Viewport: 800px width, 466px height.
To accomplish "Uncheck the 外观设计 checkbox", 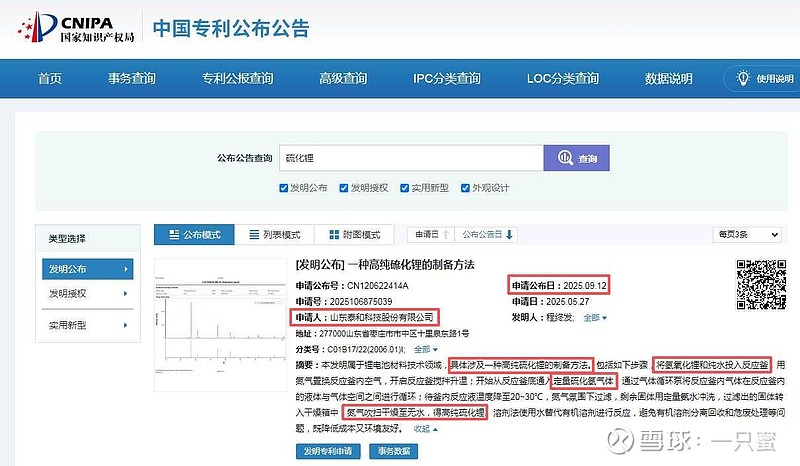I will 465,188.
